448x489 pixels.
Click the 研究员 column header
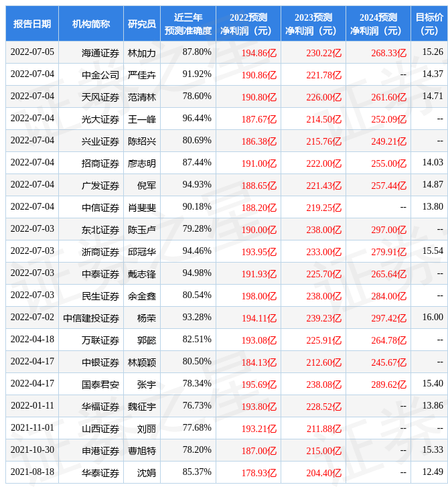point(142,24)
